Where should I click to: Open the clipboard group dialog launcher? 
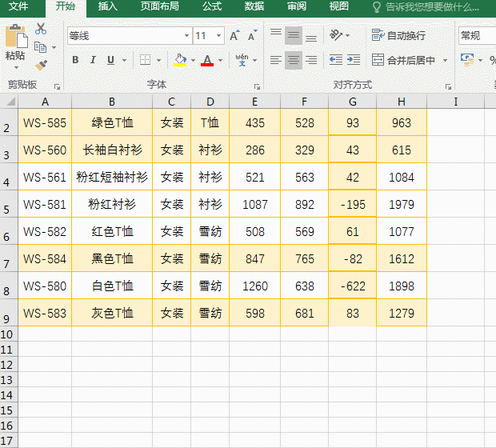(57, 86)
